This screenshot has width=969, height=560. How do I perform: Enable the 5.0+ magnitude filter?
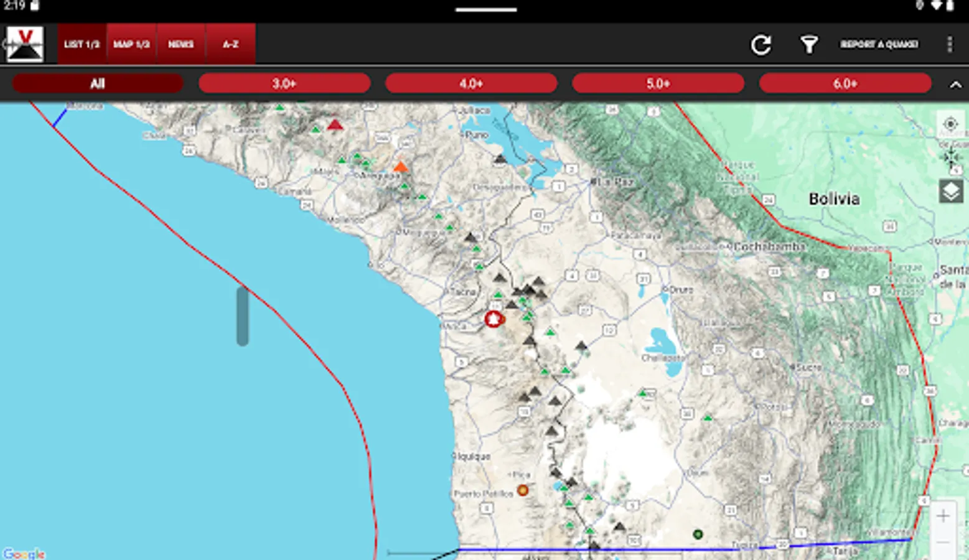658,83
